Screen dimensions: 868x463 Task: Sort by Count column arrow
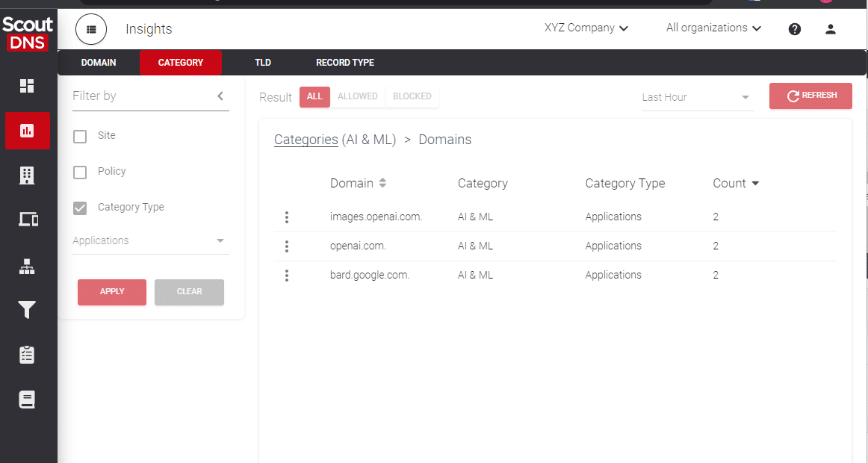(x=756, y=184)
